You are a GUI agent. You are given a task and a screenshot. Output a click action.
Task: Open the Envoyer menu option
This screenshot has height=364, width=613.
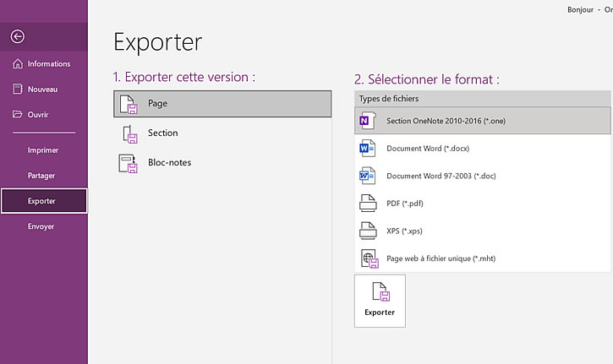pos(41,226)
